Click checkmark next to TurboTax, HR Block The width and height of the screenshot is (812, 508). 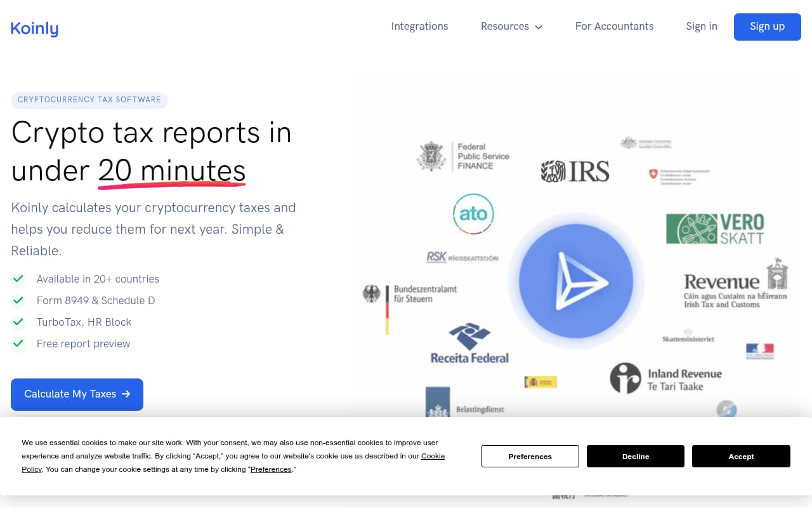[x=18, y=322]
